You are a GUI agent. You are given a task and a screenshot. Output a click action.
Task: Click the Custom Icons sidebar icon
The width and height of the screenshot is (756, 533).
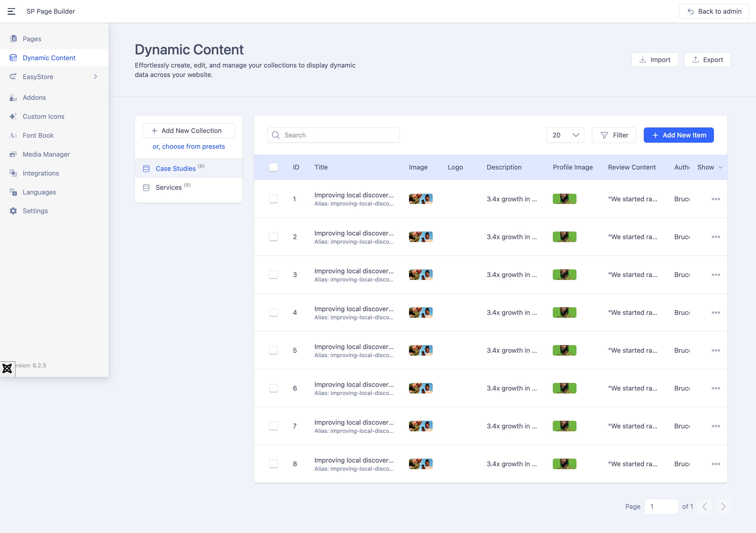[x=13, y=116]
